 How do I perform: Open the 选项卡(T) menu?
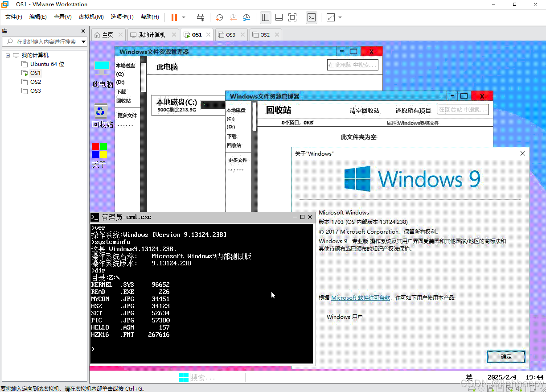click(x=122, y=17)
